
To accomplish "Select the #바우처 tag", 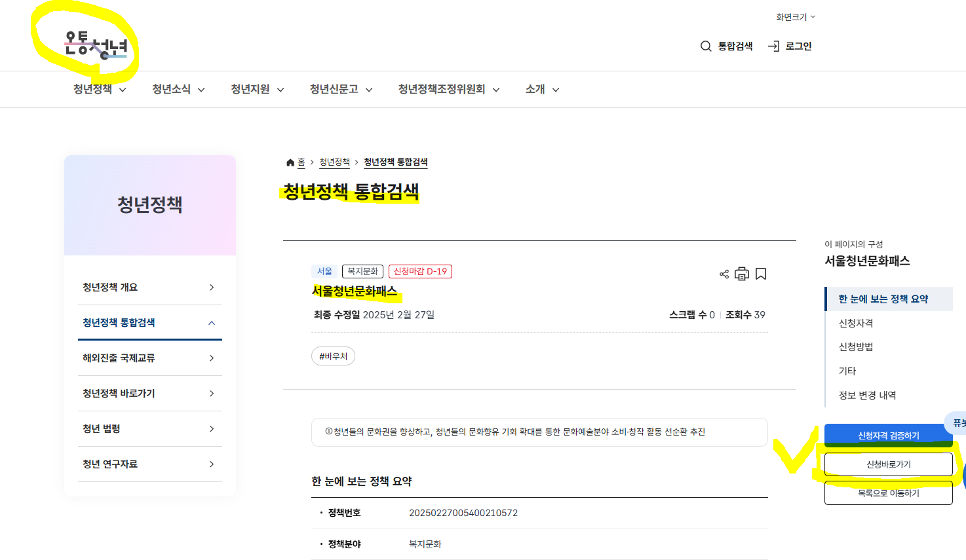I will click(x=333, y=356).
